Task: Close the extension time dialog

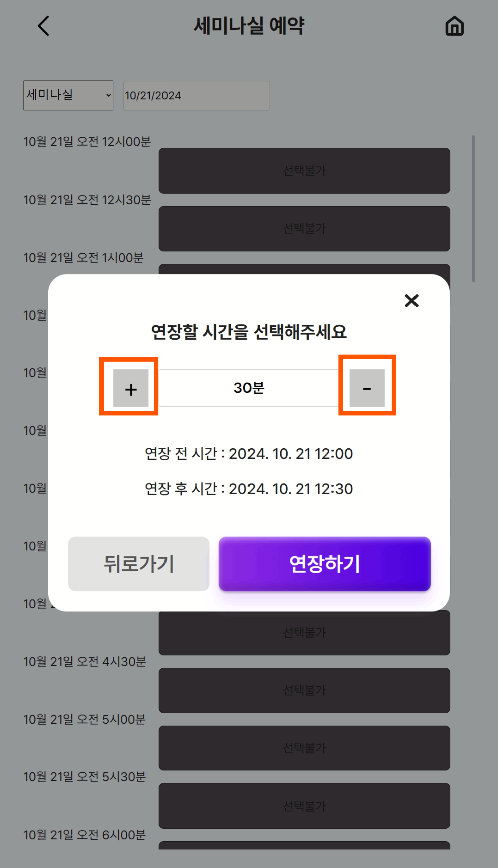Action: point(411,301)
